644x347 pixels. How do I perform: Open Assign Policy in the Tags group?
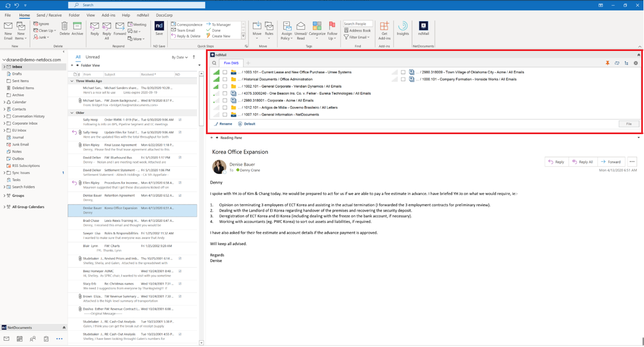(x=287, y=31)
